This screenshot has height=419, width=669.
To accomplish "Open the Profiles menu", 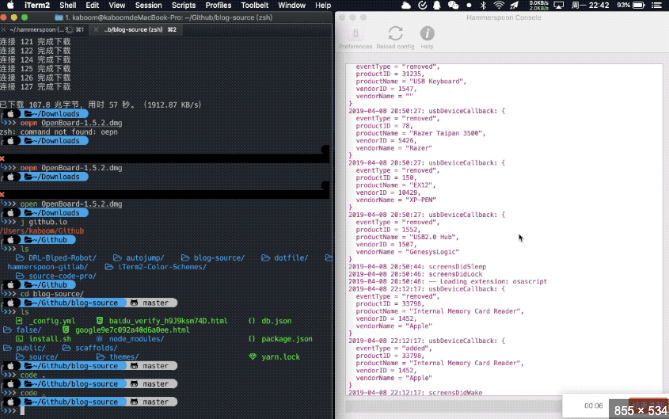I will pos(218,5).
